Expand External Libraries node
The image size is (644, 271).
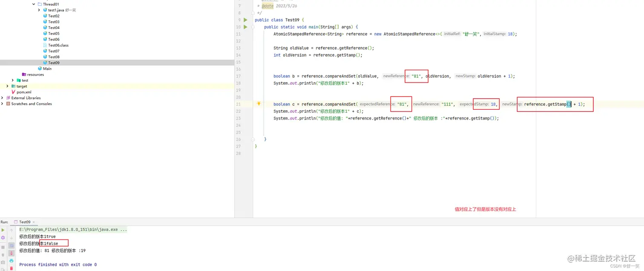coord(2,98)
